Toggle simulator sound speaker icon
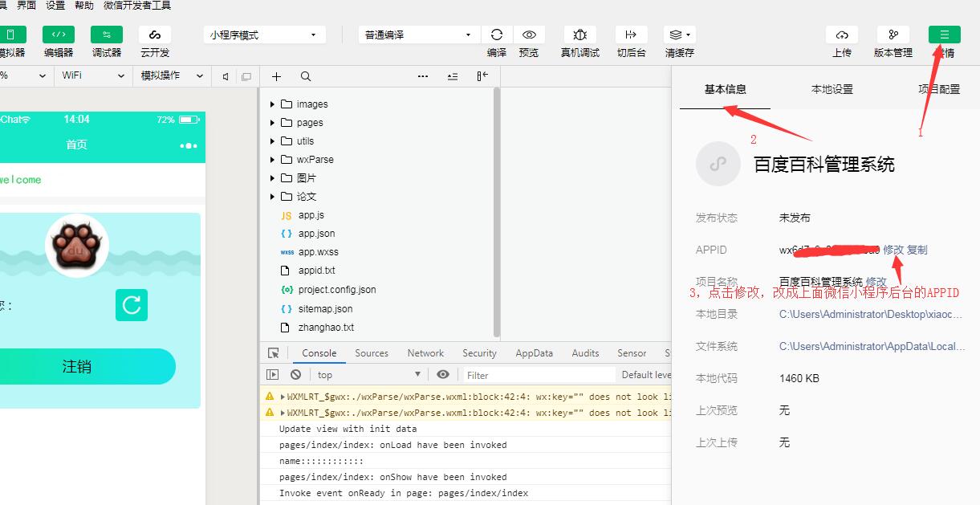 click(x=226, y=76)
